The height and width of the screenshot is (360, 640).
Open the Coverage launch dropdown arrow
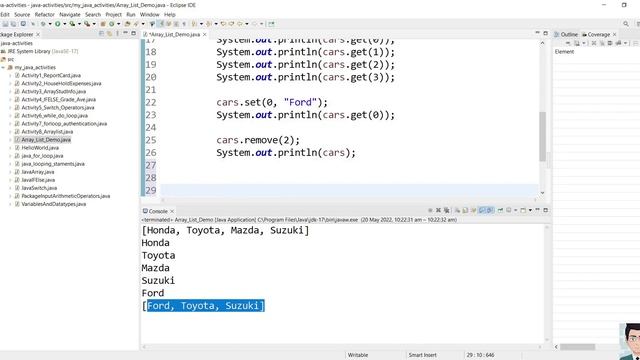79,24
